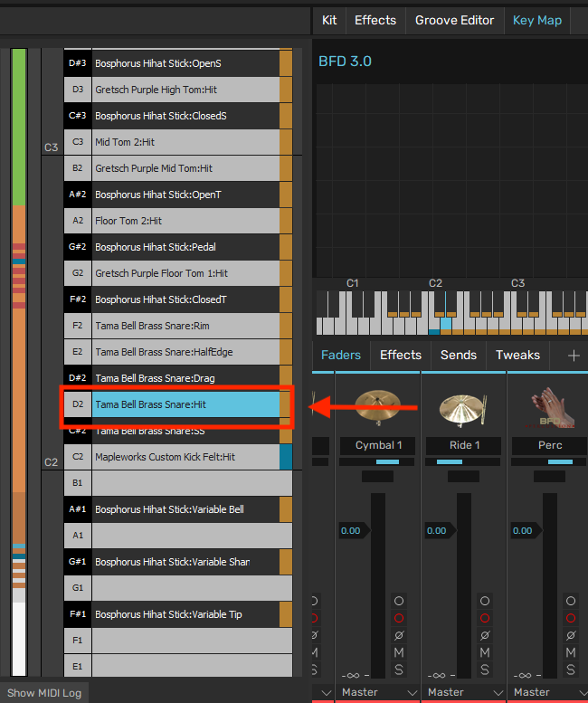Select D#3 Bosphorus Hihat Stick:OpenS row
This screenshot has height=703, width=588.
tap(178, 63)
